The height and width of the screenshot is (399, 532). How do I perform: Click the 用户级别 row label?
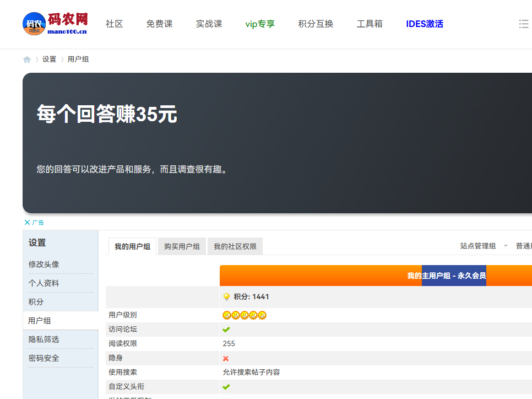point(123,315)
